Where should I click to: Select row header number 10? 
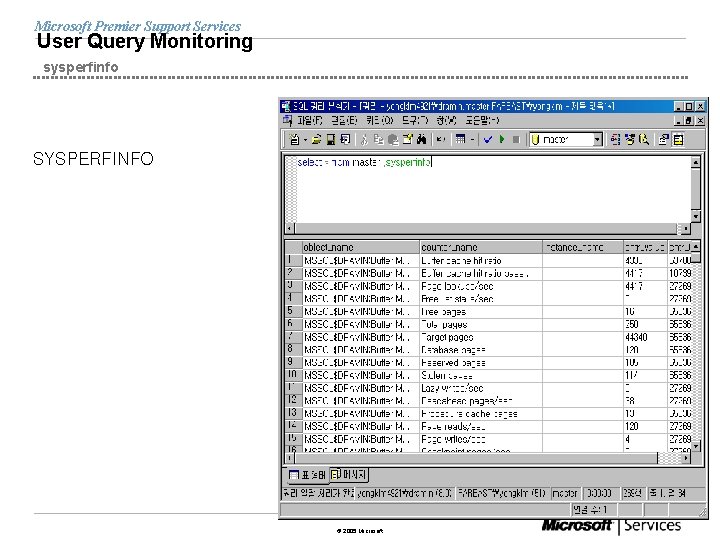[x=293, y=375]
